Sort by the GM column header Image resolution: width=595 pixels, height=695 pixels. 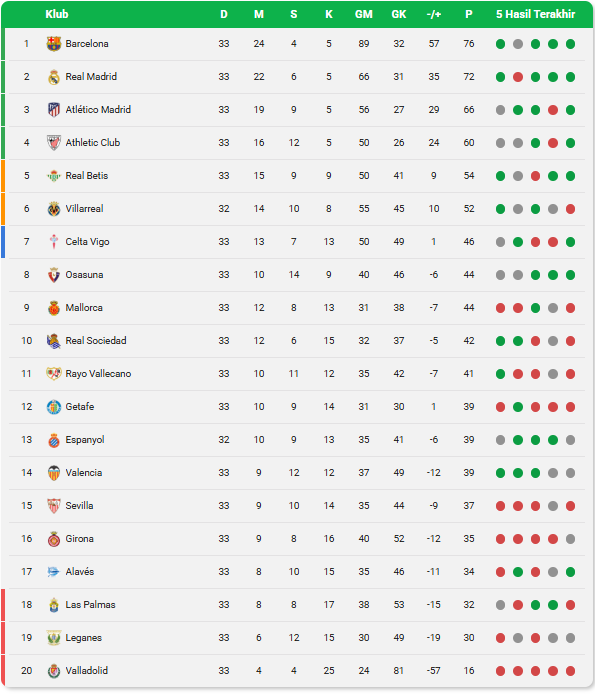[364, 14]
